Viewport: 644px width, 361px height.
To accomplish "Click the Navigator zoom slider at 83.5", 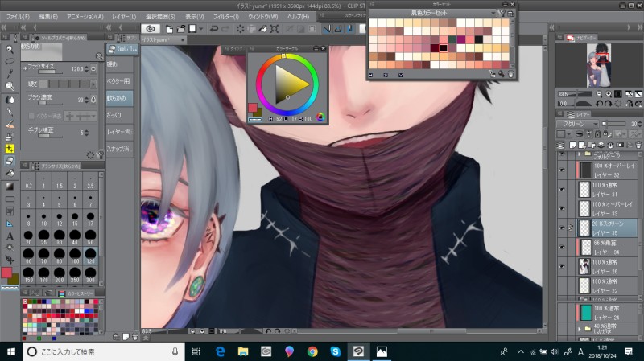I will (x=574, y=94).
